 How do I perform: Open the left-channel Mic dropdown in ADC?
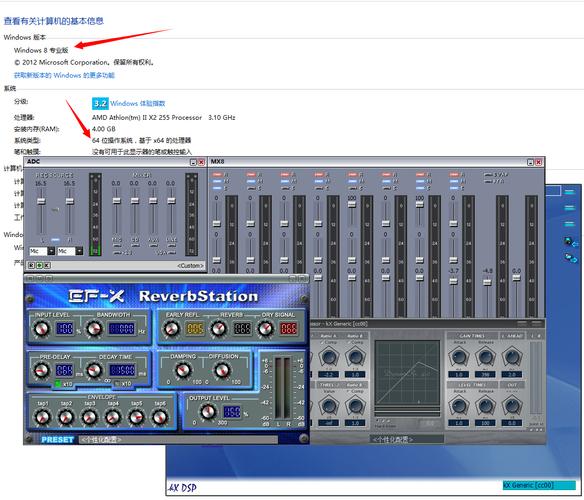[42, 251]
